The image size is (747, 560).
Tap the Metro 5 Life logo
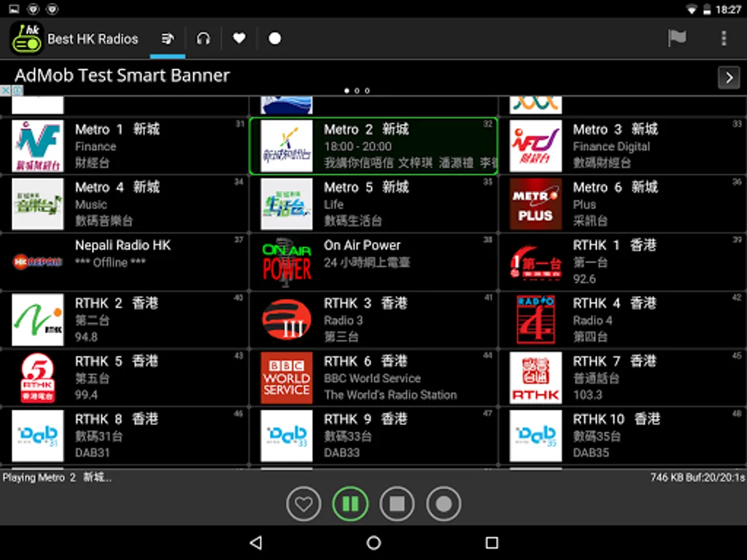pos(286,204)
